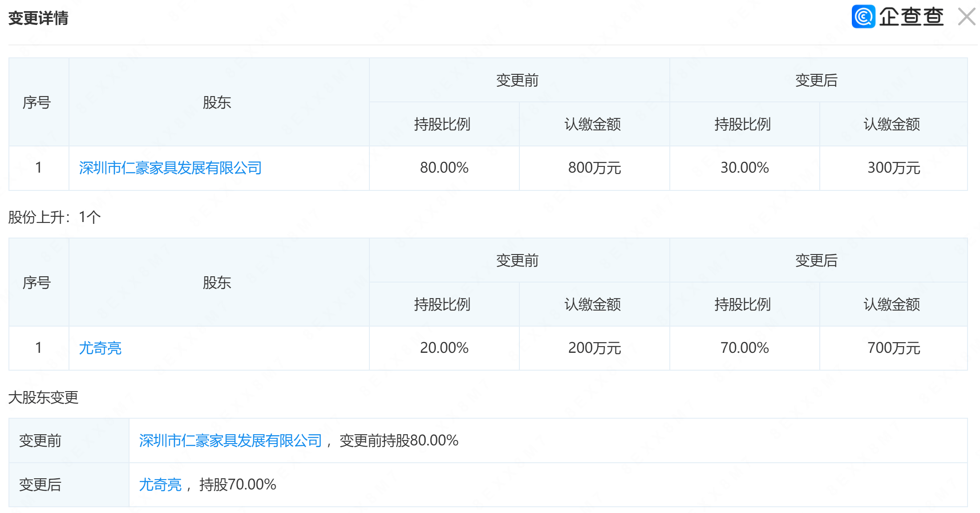
Task: Select the 80.00% shareholding cell
Action: click(444, 168)
